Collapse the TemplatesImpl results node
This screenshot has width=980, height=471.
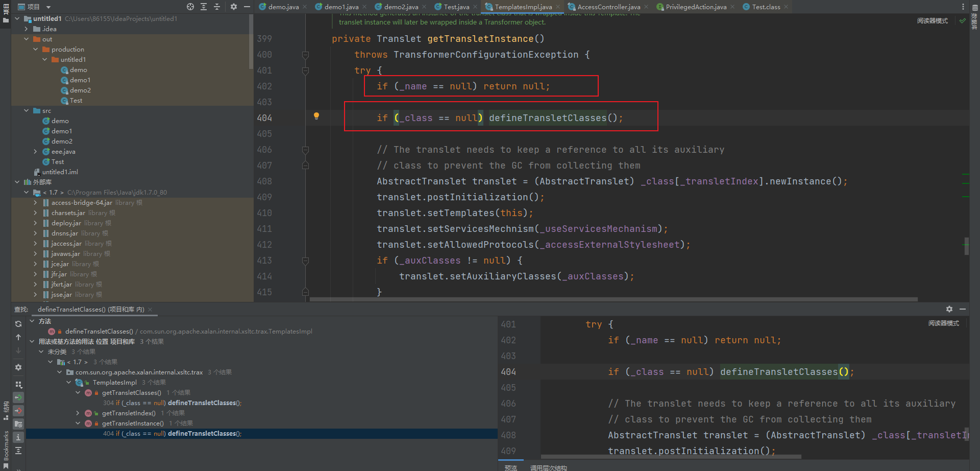(69, 382)
